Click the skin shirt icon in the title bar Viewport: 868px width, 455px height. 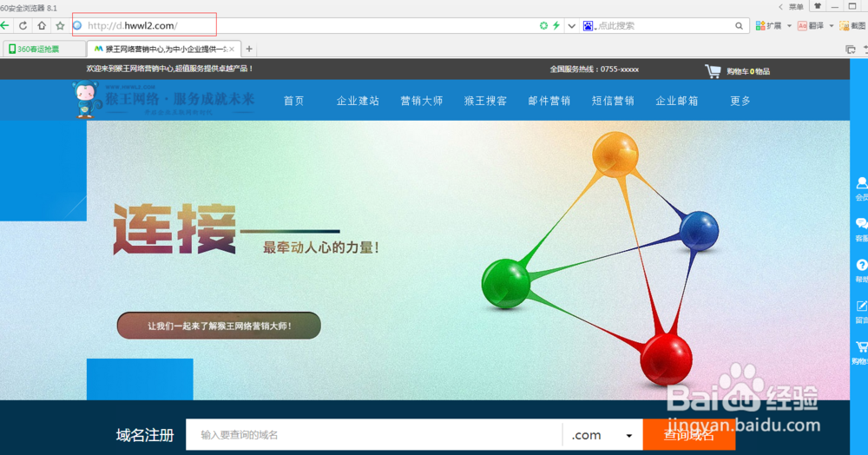pos(818,6)
